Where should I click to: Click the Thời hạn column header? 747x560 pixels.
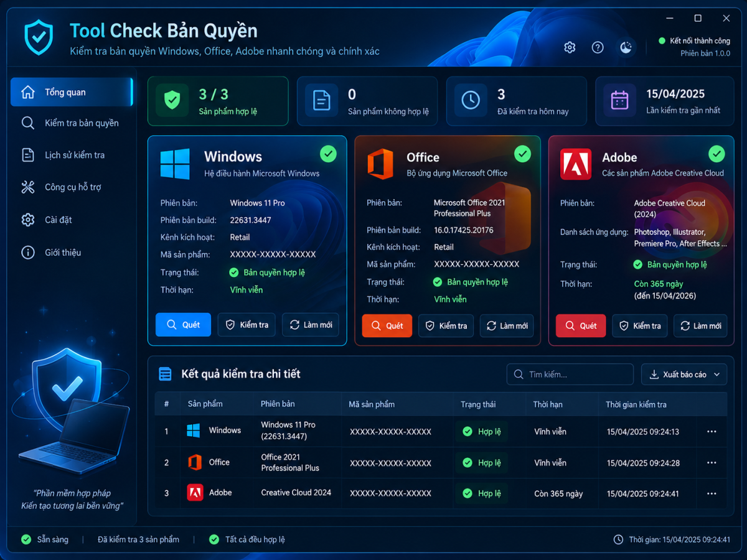click(x=548, y=404)
